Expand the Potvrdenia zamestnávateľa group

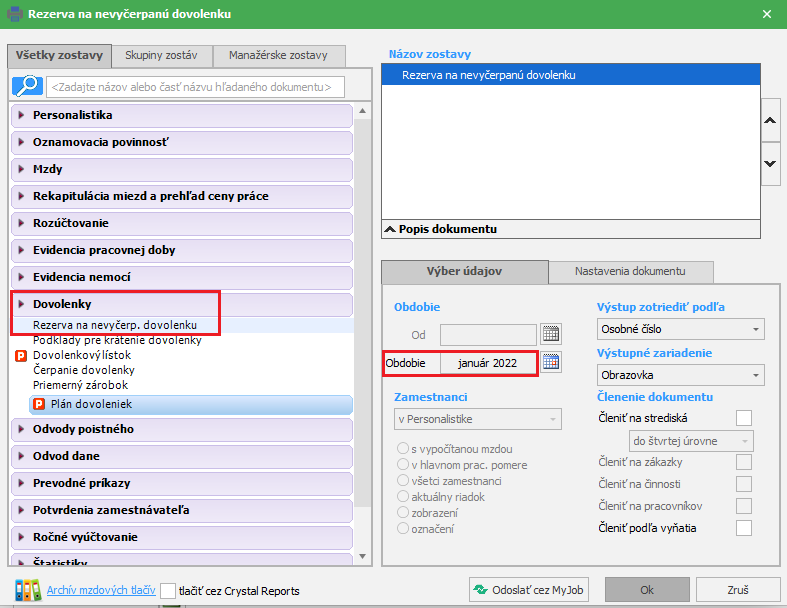click(x=182, y=511)
